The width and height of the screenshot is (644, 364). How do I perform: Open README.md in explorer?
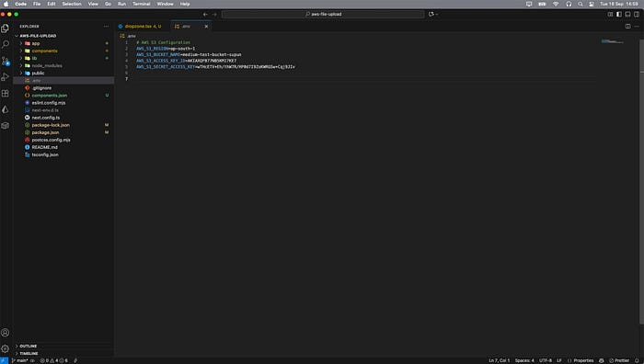44,147
